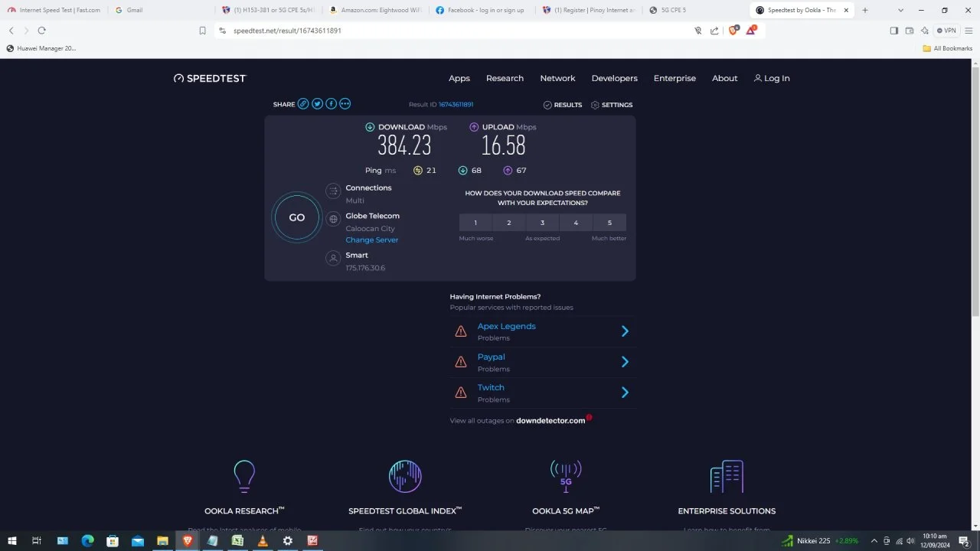Click the Globe Telecom server globe icon
The height and width of the screenshot is (551, 980).
click(333, 219)
